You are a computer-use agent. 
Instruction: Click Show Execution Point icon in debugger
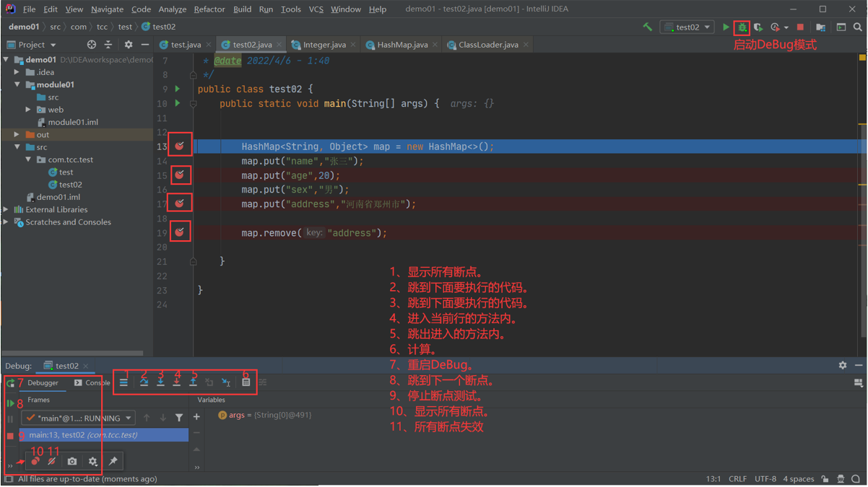pyautogui.click(x=123, y=382)
